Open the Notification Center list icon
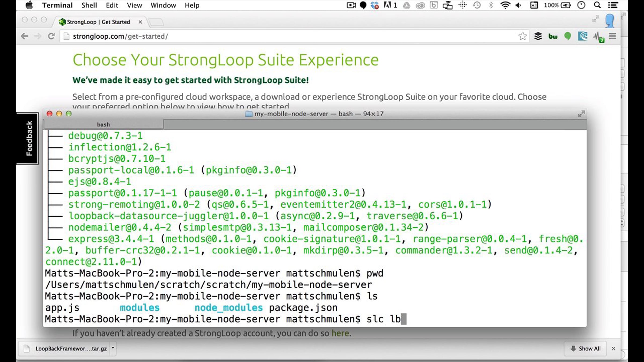644x362 pixels. 613,5
